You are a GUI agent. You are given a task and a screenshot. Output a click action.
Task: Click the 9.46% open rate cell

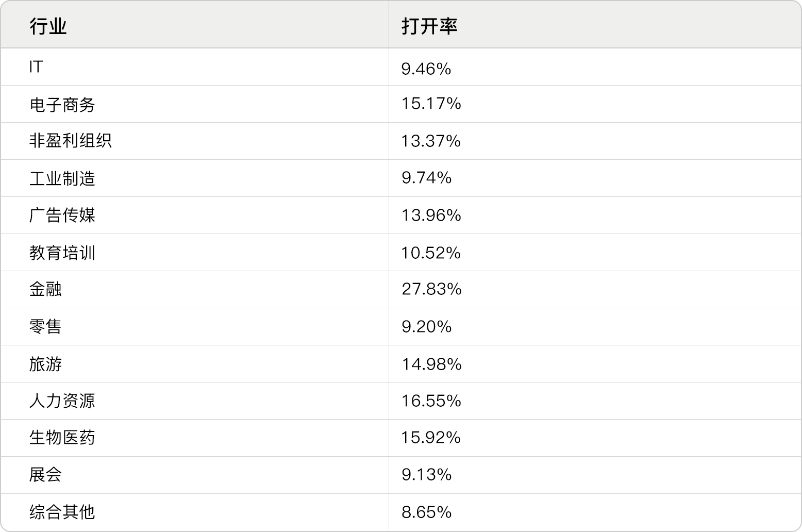click(426, 69)
